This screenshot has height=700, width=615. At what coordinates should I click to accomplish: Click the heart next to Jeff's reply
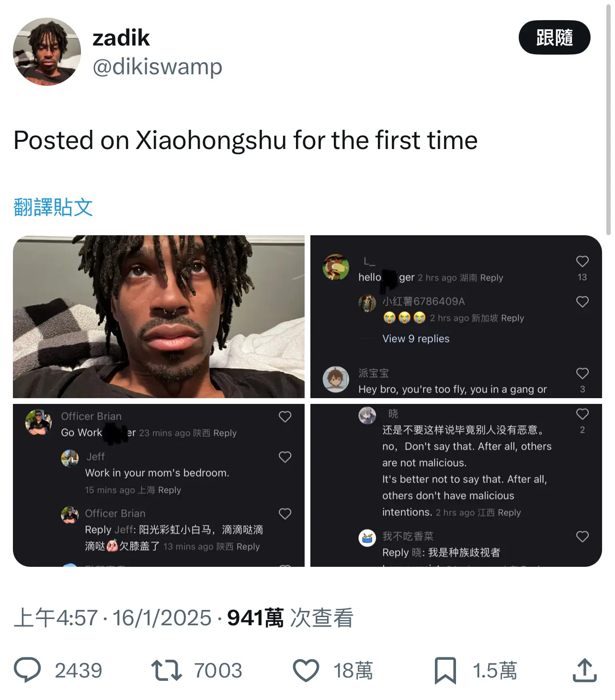point(285,457)
